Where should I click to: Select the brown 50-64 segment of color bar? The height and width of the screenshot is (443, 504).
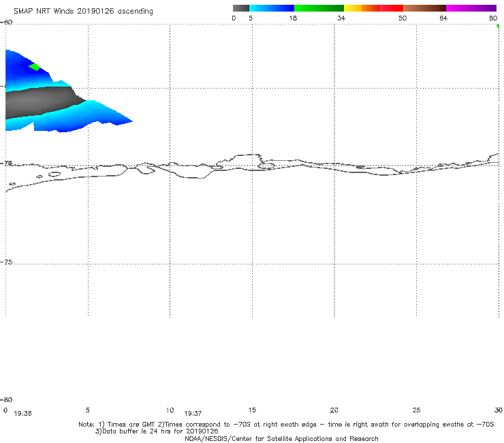pos(424,8)
